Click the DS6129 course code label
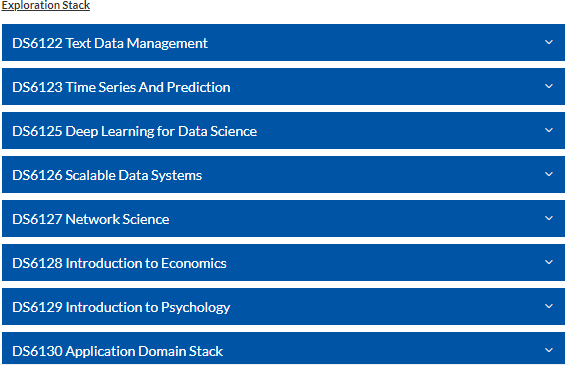This screenshot has height=366, width=569. coord(37,307)
